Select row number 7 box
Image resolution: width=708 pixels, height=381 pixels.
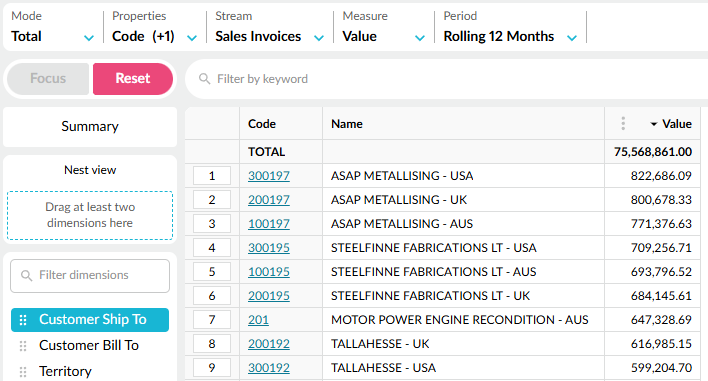tap(212, 320)
